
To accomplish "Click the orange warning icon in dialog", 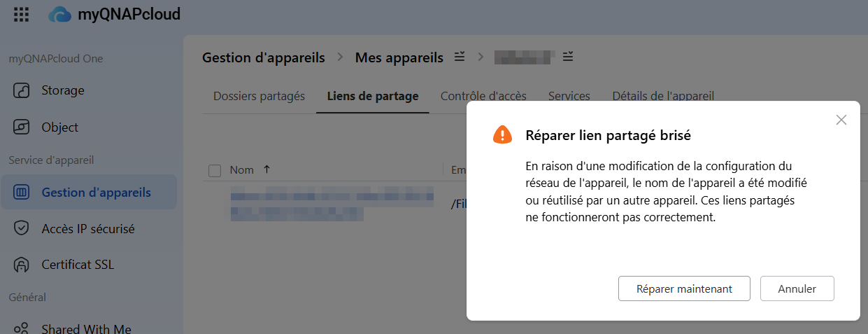I will (x=502, y=135).
